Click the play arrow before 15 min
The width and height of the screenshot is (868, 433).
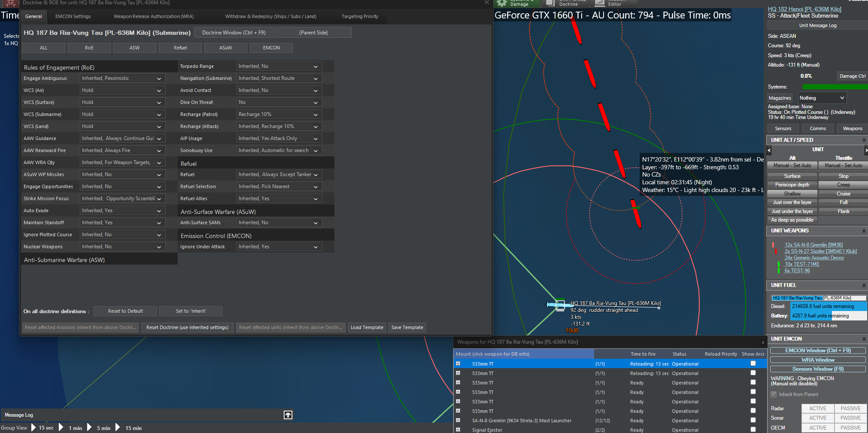pyautogui.click(x=118, y=427)
